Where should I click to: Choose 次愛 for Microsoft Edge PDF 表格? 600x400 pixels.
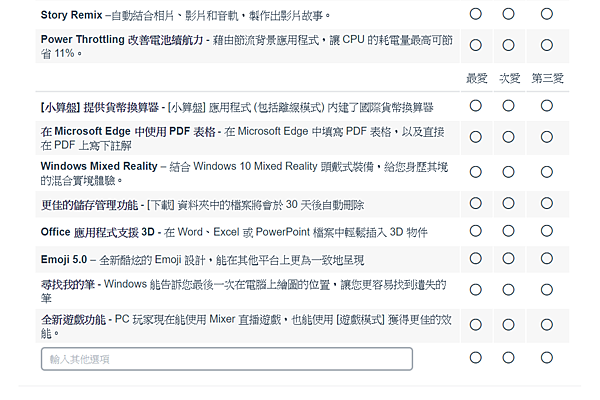509,137
